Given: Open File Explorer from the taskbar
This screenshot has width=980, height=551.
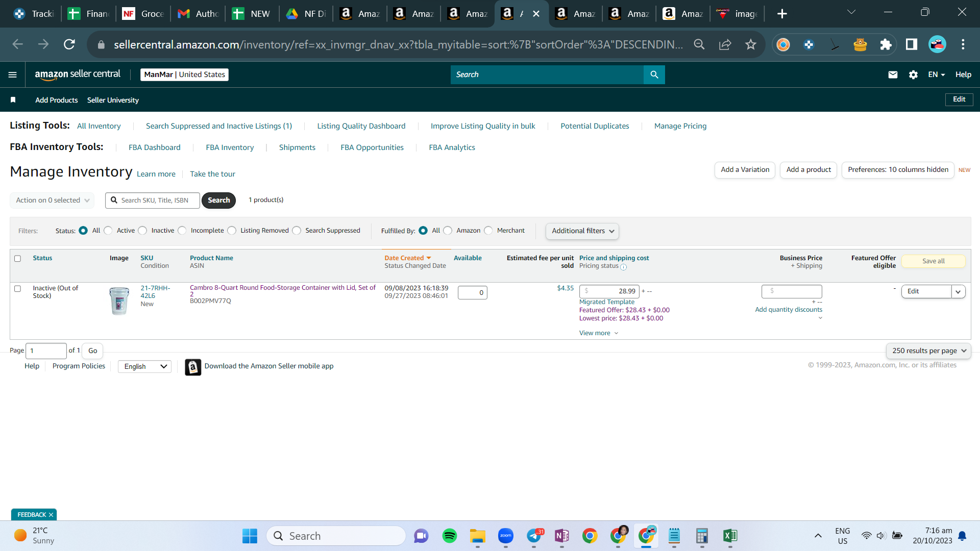Looking at the screenshot, I should (477, 536).
